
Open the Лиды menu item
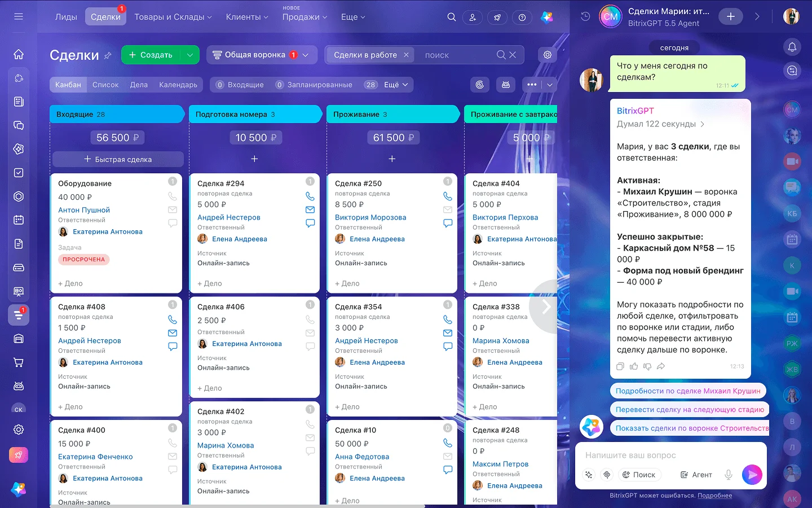click(66, 17)
